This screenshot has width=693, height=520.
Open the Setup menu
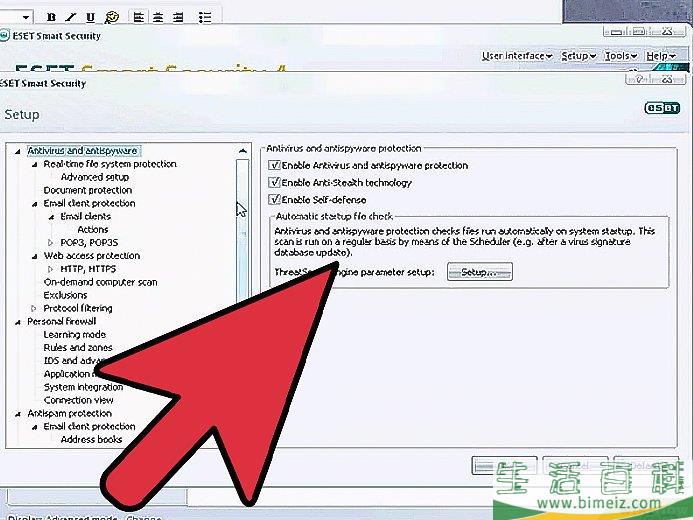tap(579, 56)
